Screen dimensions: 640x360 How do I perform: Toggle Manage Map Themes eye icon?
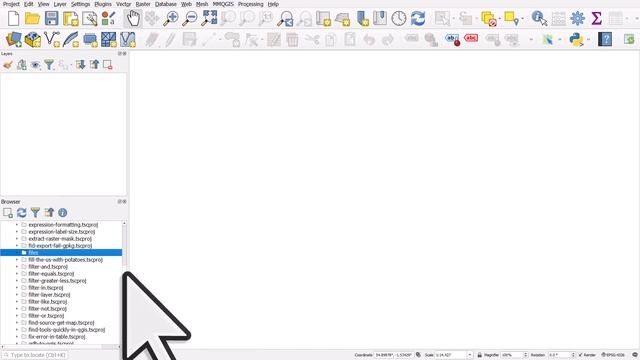[x=36, y=64]
